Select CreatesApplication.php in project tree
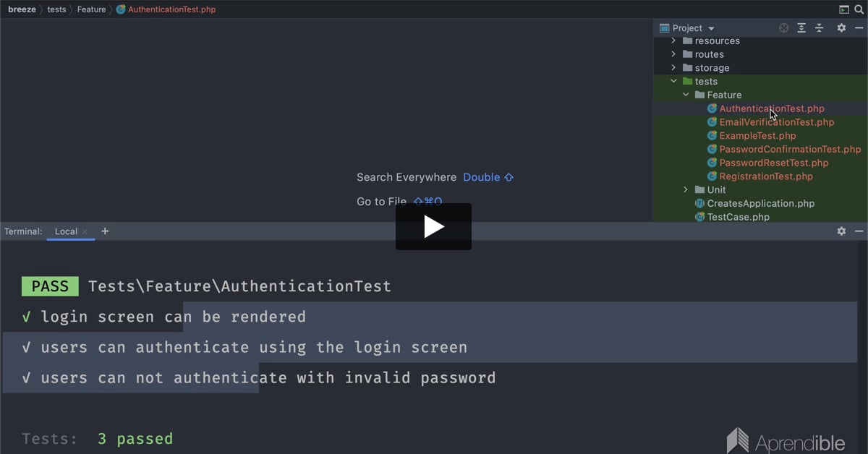Image resolution: width=868 pixels, height=454 pixels. coord(761,203)
